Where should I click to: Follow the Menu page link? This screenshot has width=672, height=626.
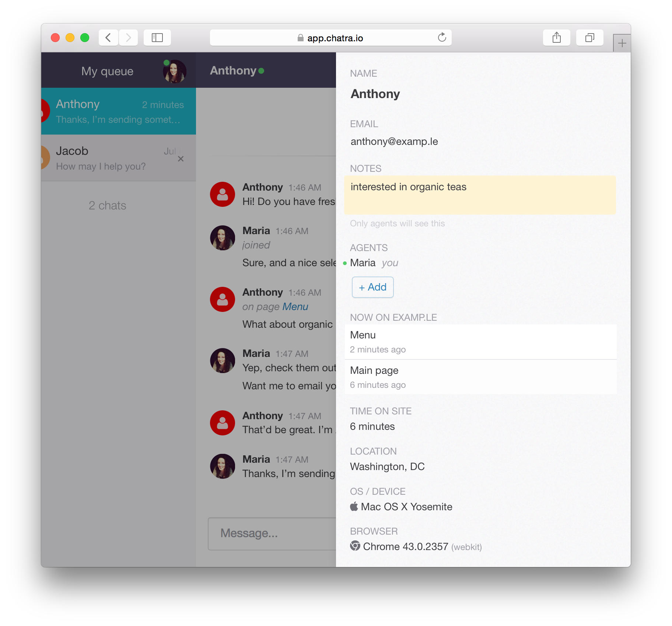click(295, 307)
